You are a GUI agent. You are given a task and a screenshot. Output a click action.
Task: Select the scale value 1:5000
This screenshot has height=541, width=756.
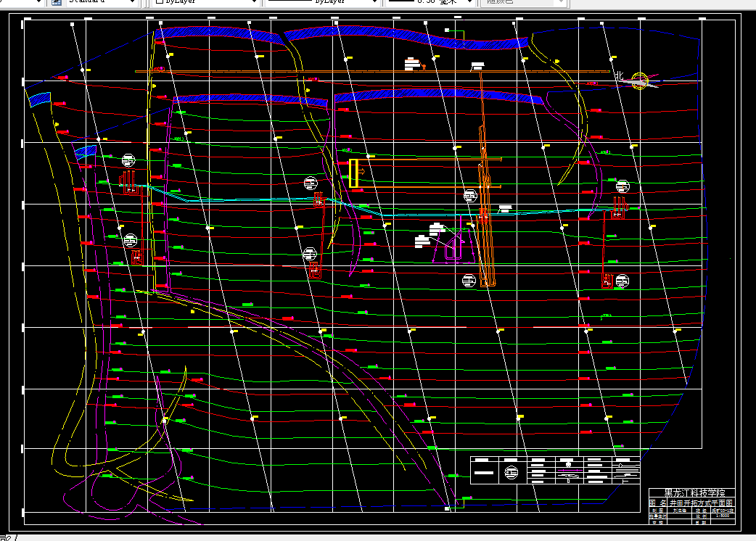[722, 516]
